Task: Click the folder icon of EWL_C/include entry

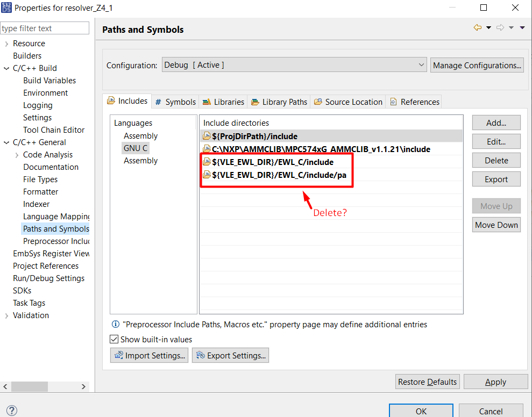Action: coord(206,162)
